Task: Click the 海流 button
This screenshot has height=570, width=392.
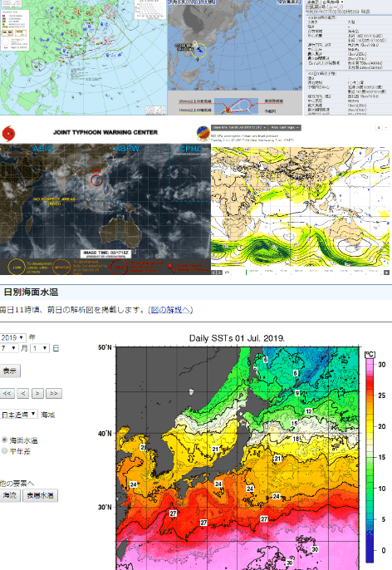Action: [10, 495]
